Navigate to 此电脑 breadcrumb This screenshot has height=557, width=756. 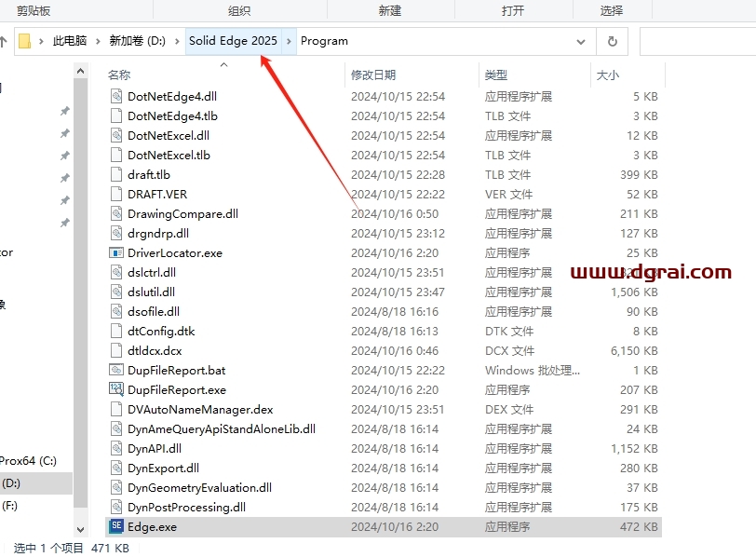[70, 41]
